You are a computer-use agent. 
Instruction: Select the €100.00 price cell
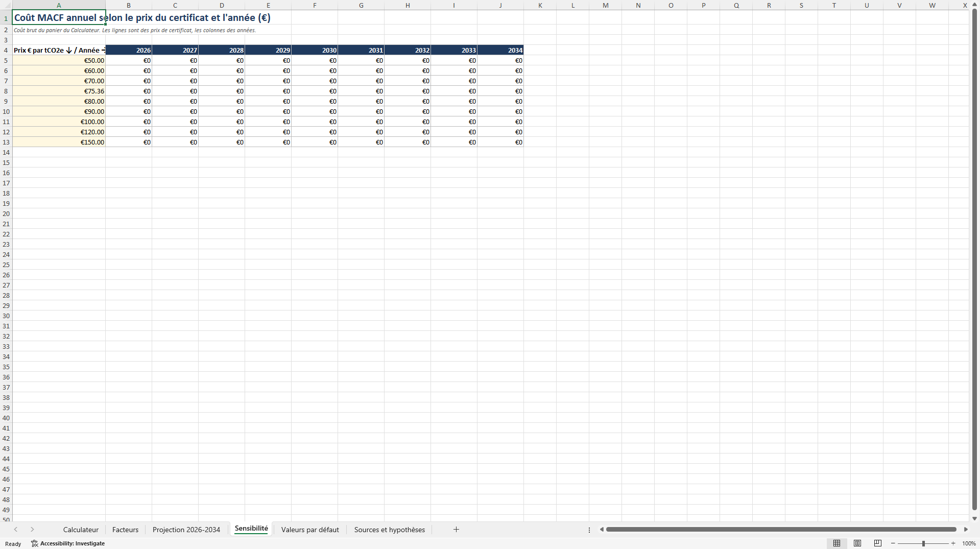pos(59,122)
